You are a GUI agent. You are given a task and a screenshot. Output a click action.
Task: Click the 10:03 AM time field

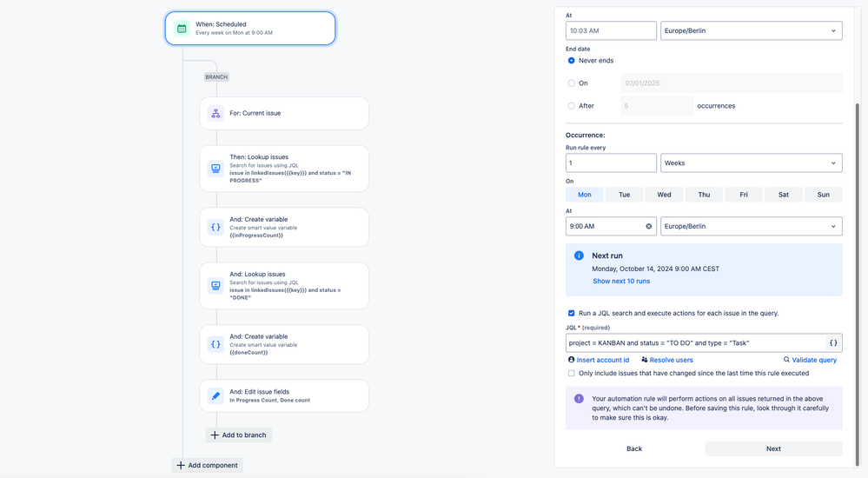611,30
